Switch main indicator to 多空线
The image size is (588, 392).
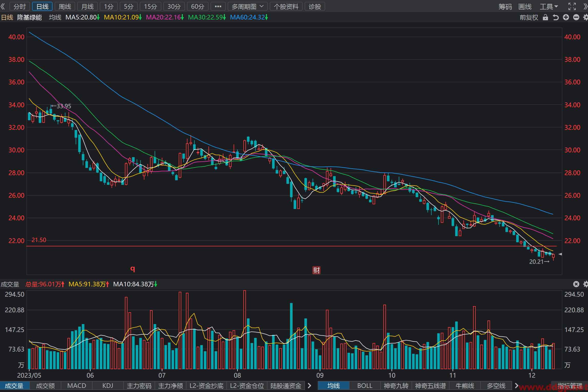496,386
